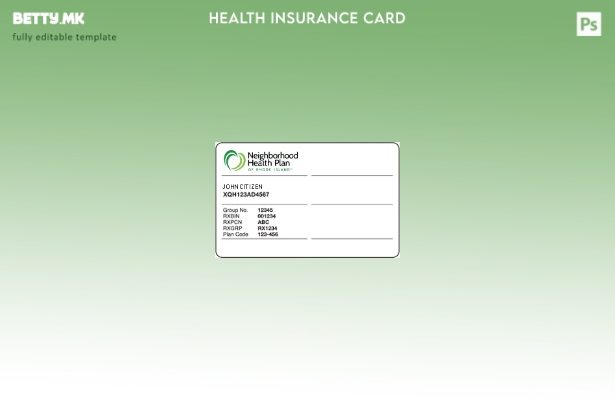Image resolution: width=615 pixels, height=400 pixels.
Task: Click the RXGRP label
Action: [x=232, y=228]
